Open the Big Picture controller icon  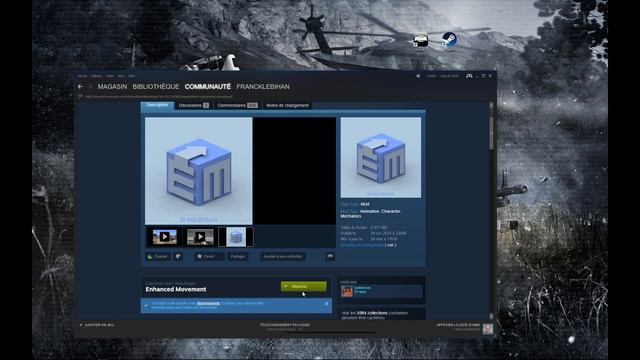[469, 76]
